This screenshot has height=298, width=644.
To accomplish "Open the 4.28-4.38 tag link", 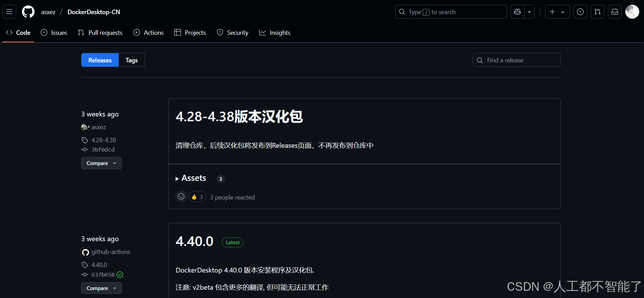I will click(x=104, y=140).
